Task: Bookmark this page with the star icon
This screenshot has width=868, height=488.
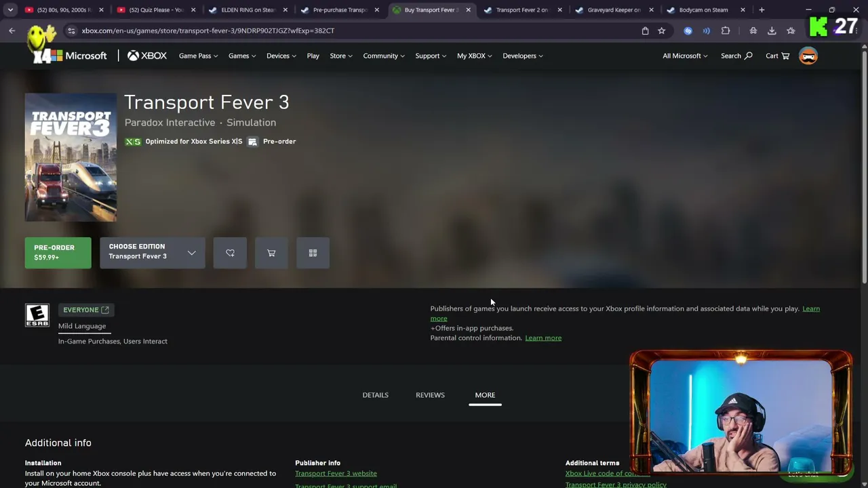Action: pos(662,30)
